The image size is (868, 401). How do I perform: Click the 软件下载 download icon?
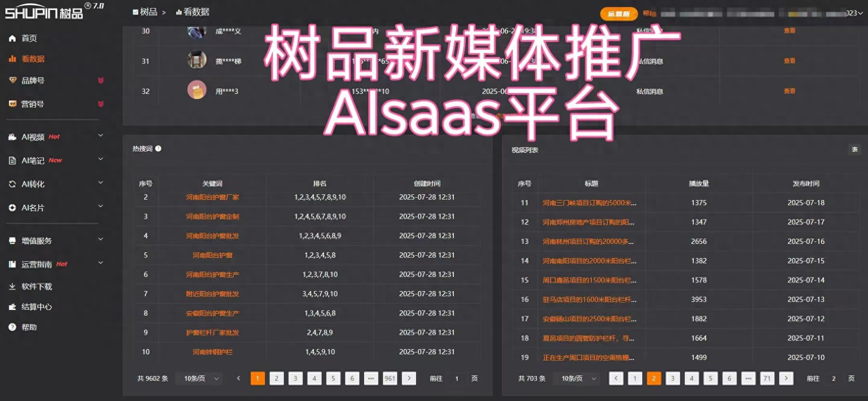pos(12,286)
